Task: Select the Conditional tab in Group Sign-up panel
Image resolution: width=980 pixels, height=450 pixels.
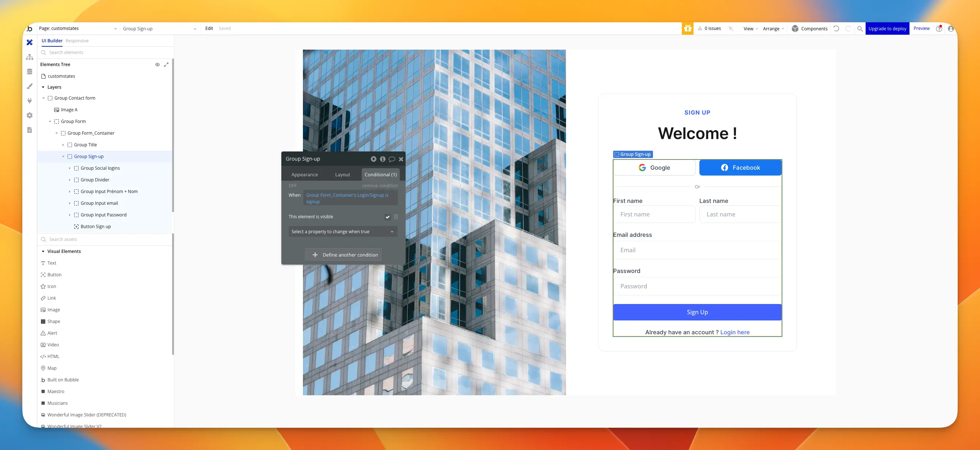Action: point(381,175)
